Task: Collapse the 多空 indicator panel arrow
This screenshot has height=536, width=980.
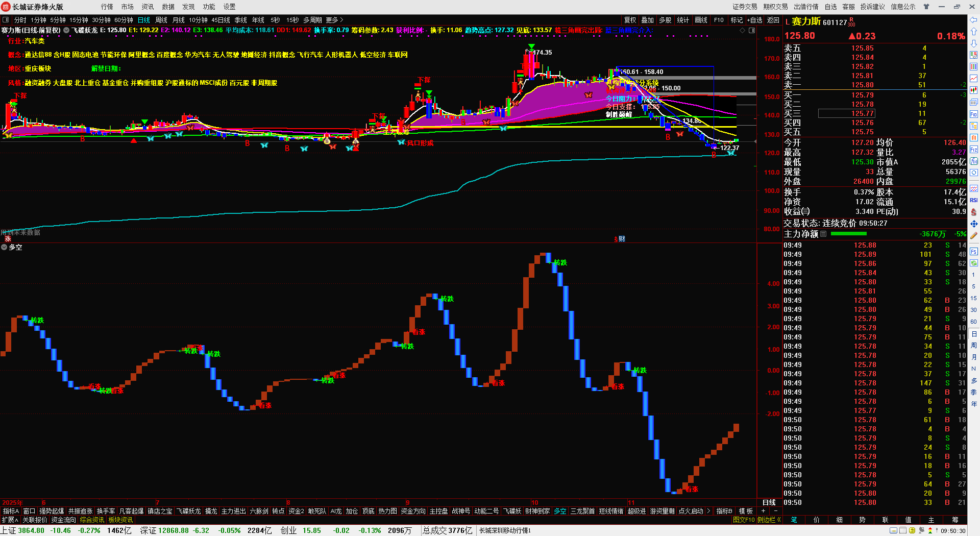Action: click(x=4, y=247)
